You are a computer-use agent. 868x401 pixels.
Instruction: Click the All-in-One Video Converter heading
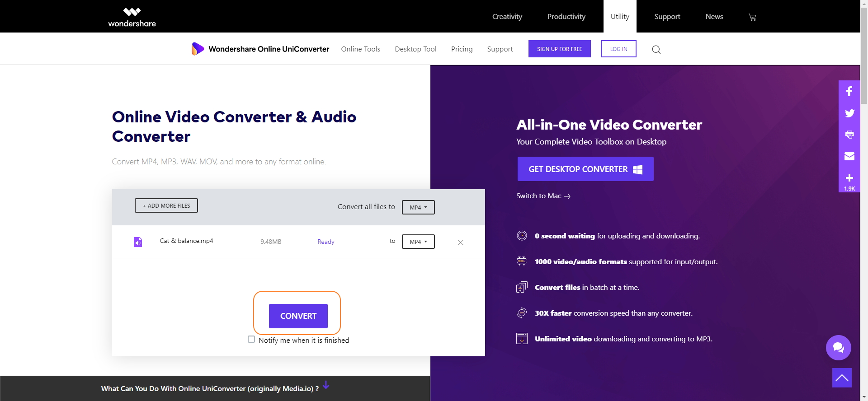point(609,125)
